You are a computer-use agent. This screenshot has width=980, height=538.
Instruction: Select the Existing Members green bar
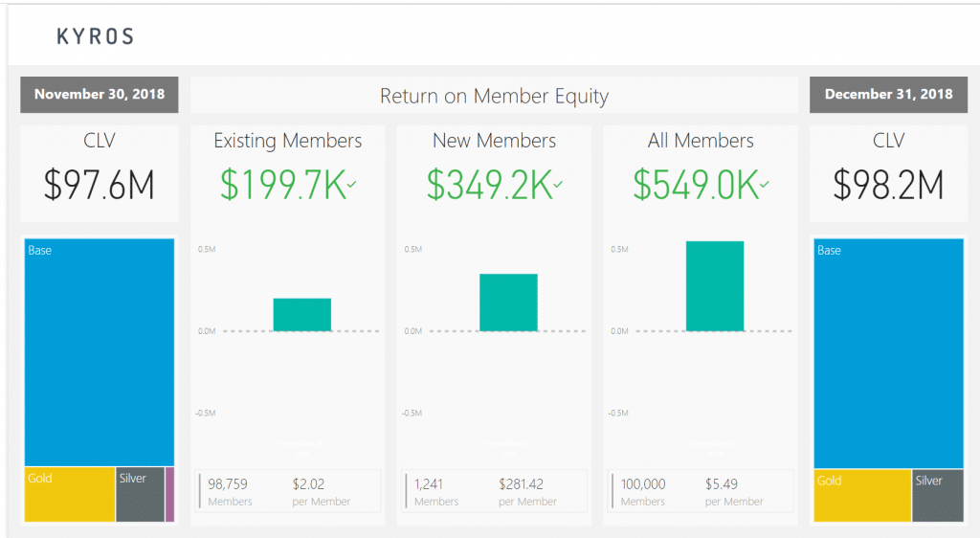(301, 315)
